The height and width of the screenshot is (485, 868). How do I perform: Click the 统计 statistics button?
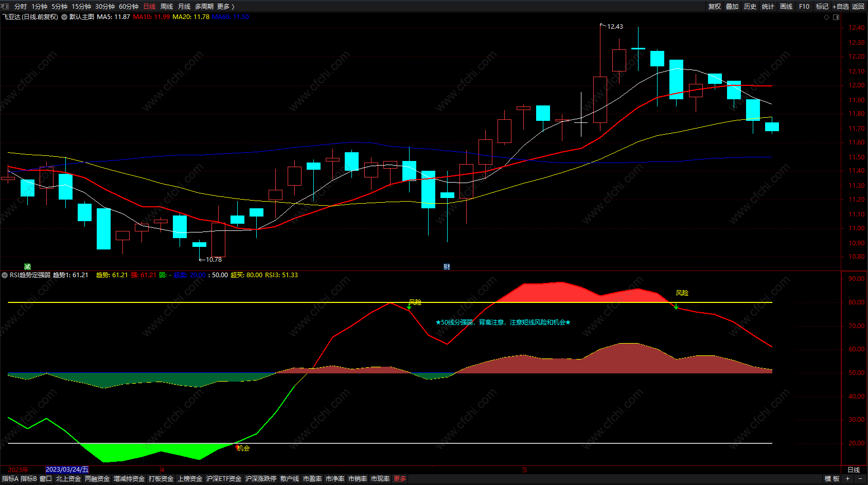point(768,7)
